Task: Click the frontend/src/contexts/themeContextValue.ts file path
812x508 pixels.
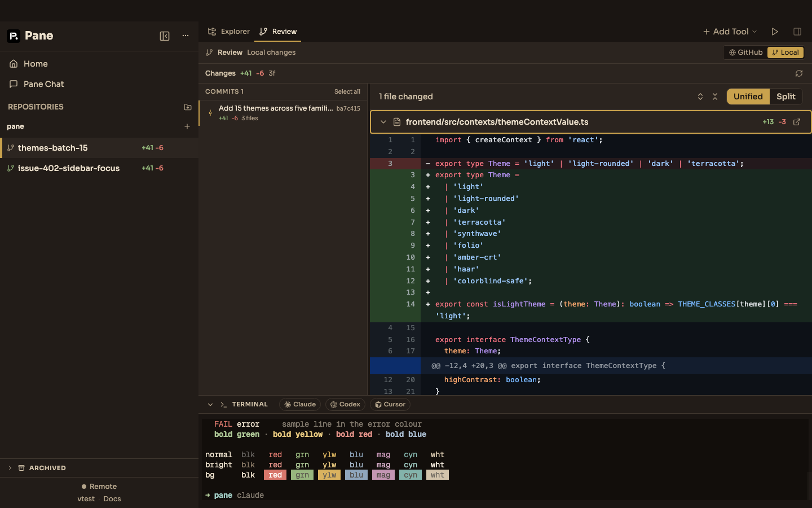Action: pos(497,122)
